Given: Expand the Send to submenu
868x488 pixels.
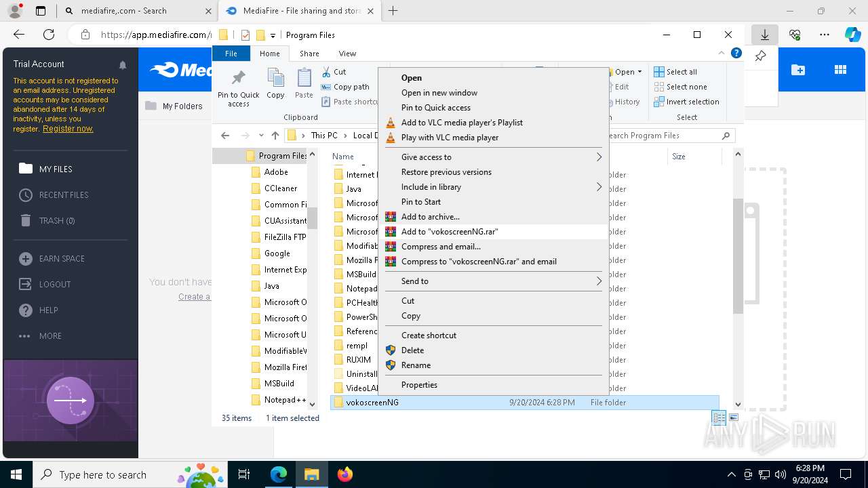Looking at the screenshot, I should coord(493,281).
